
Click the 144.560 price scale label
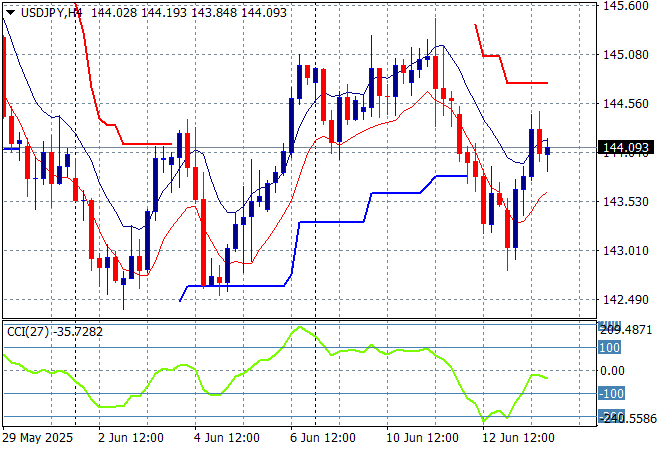coord(626,104)
